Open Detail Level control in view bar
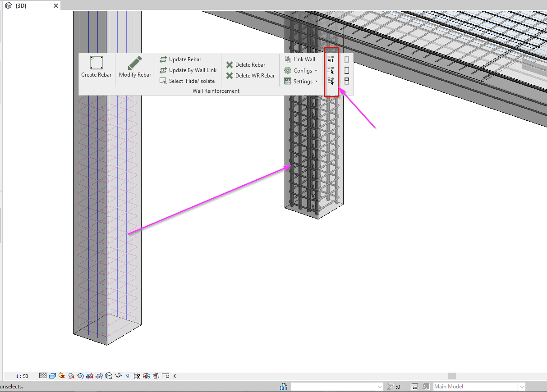The height and width of the screenshot is (392, 547). click(43, 375)
